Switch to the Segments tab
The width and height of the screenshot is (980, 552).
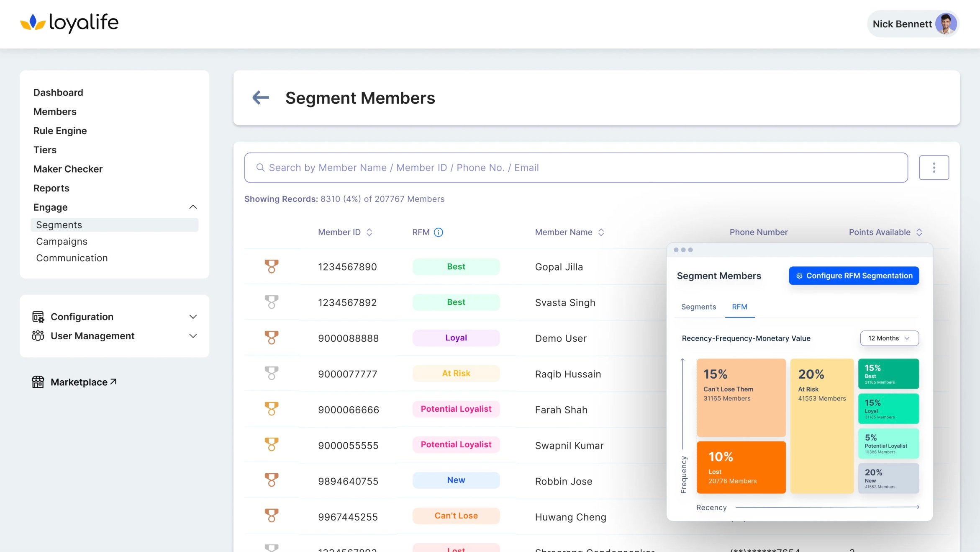[x=698, y=307]
